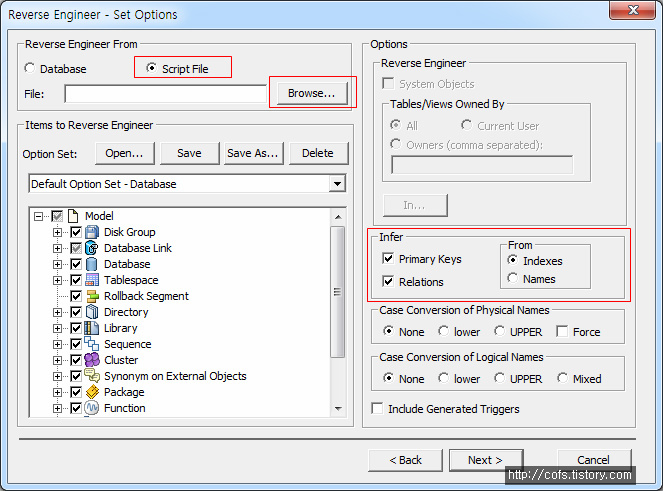Uncheck the Relations checkbox
This screenshot has height=491, width=663.
tap(388, 281)
